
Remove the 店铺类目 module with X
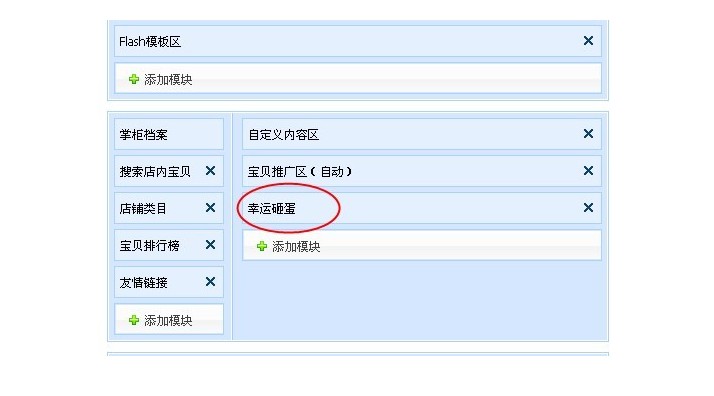(x=210, y=208)
